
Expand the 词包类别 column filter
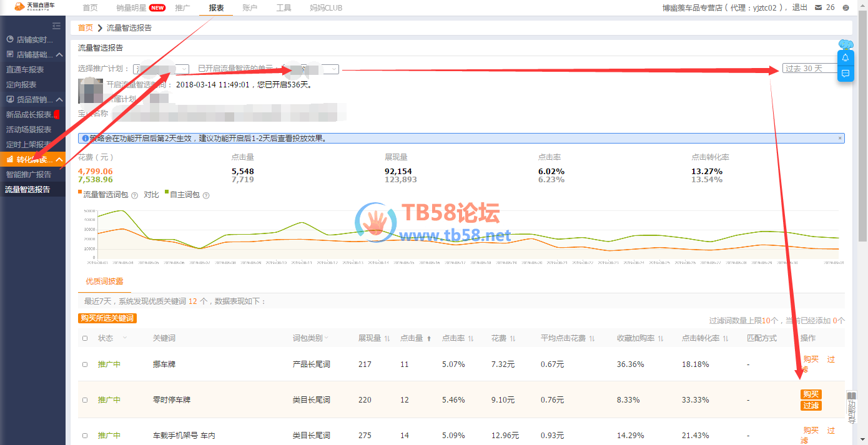click(325, 338)
